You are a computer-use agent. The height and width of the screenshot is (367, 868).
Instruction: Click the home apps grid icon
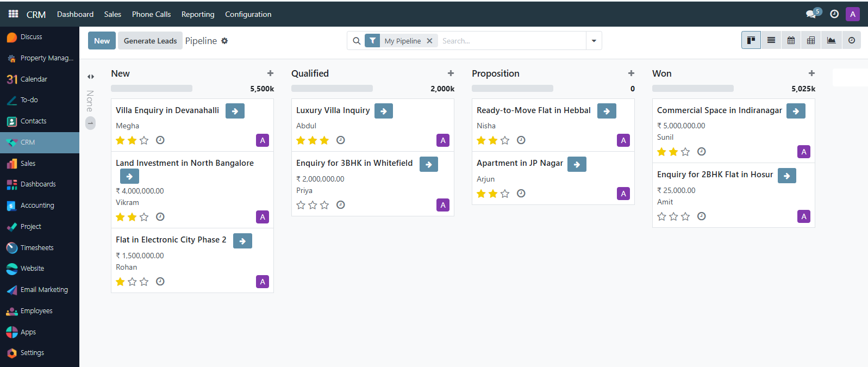click(x=13, y=14)
